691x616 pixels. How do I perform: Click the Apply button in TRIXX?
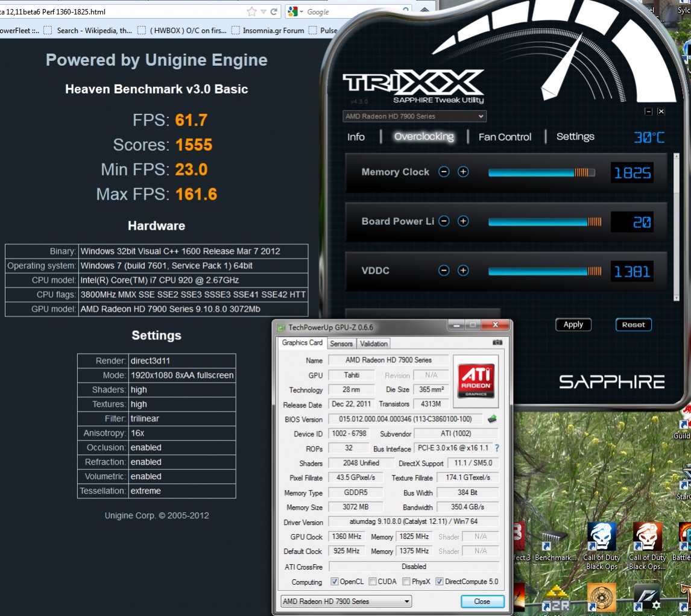573,325
